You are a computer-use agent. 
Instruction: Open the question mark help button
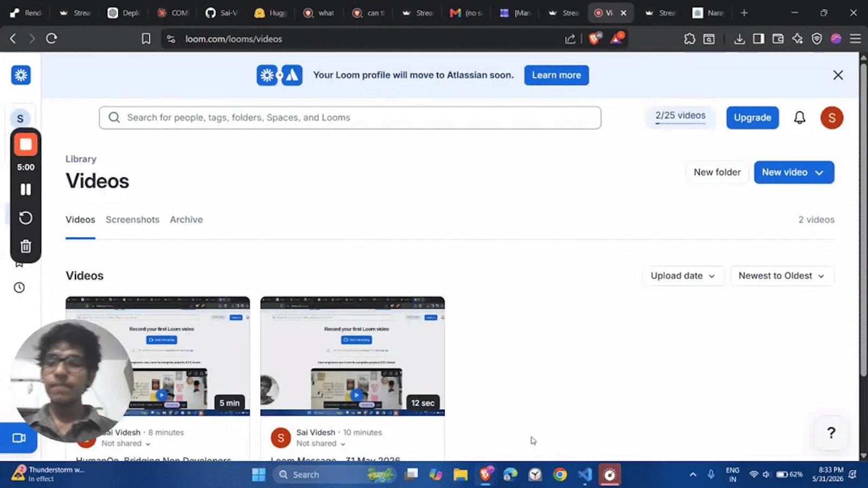pos(831,433)
